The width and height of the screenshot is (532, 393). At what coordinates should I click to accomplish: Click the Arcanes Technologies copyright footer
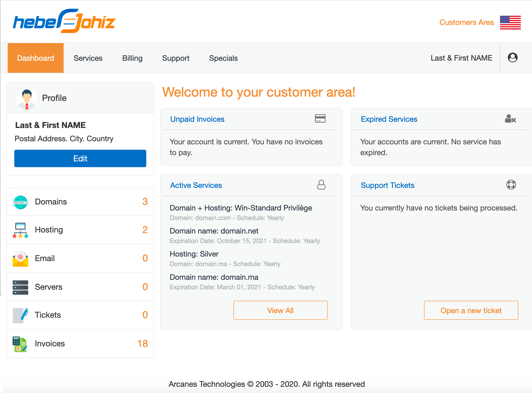click(x=267, y=384)
